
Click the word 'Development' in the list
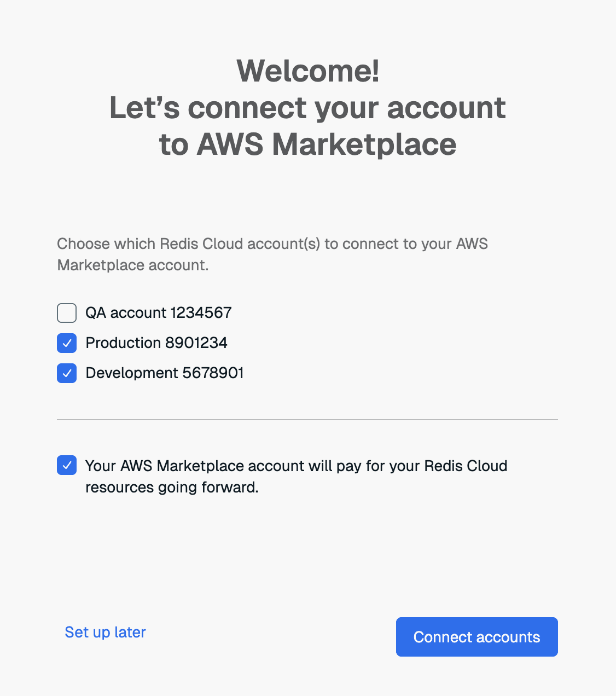[x=132, y=373]
